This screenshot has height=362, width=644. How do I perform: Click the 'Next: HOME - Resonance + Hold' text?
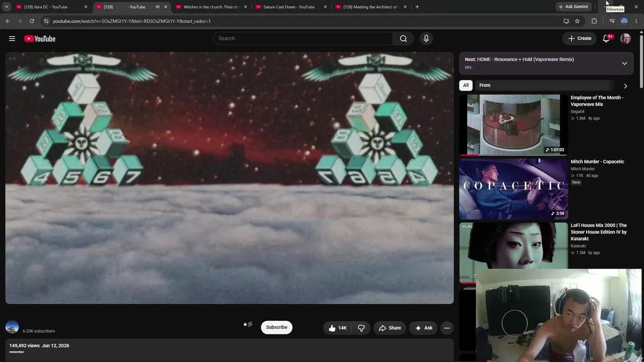(x=519, y=59)
